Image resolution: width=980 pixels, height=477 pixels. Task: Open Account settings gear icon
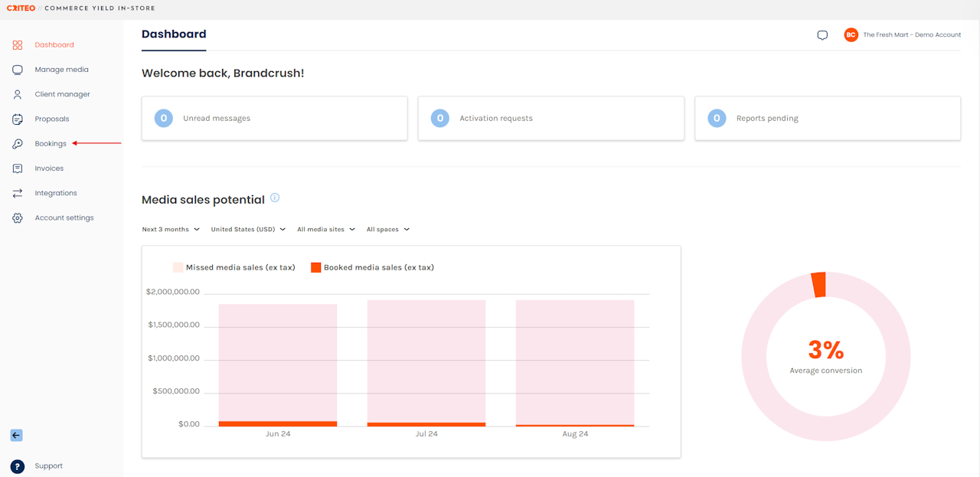[18, 218]
